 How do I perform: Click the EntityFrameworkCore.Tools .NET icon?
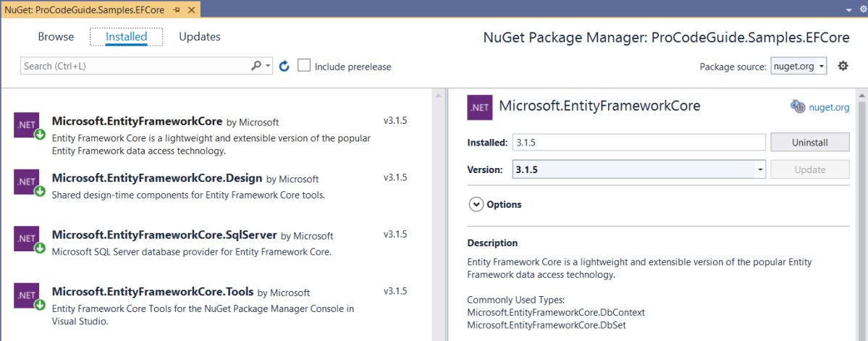point(27,295)
